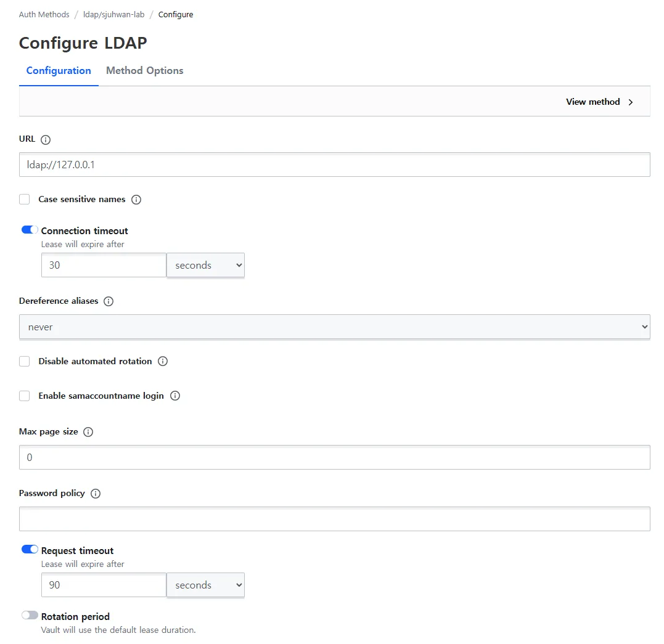The width and height of the screenshot is (664, 644).
Task: Click info icon beside Enable samaccountname login
Action: point(175,396)
